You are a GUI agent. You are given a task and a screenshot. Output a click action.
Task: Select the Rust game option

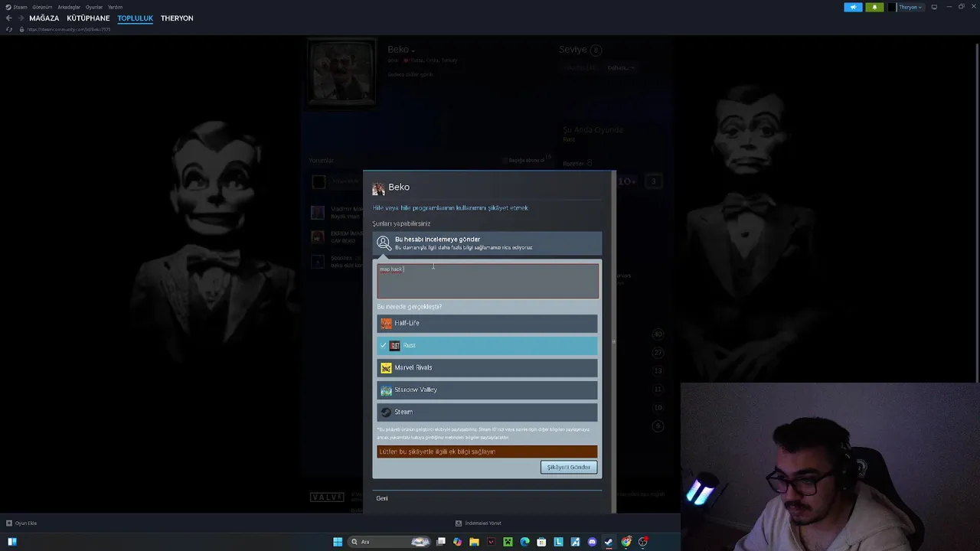point(487,345)
